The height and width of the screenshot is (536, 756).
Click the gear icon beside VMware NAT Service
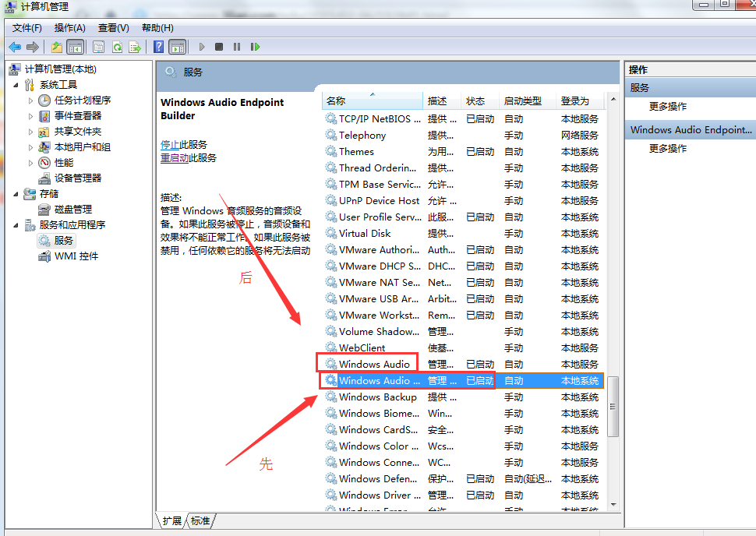[x=330, y=283]
